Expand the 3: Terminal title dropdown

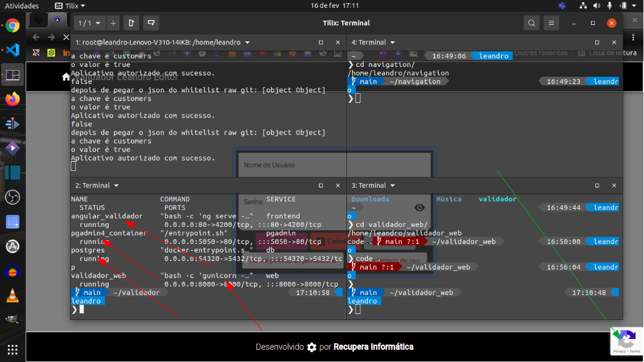pyautogui.click(x=393, y=186)
